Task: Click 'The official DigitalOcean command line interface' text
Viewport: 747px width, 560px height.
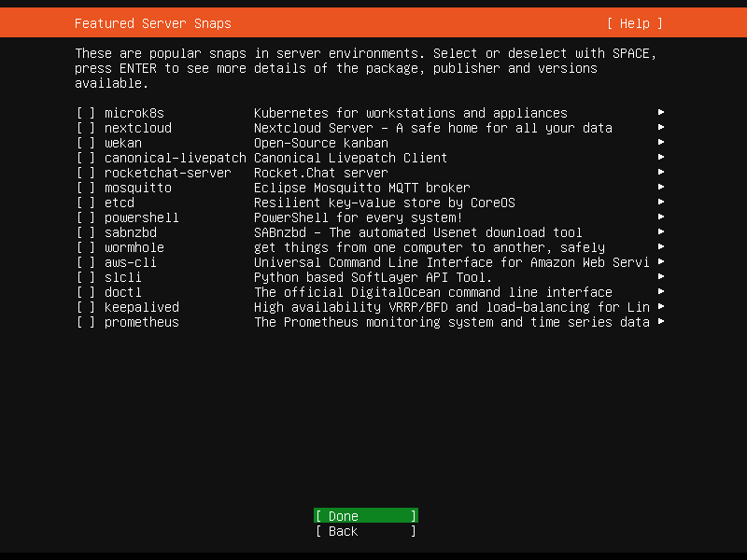Action: click(433, 292)
